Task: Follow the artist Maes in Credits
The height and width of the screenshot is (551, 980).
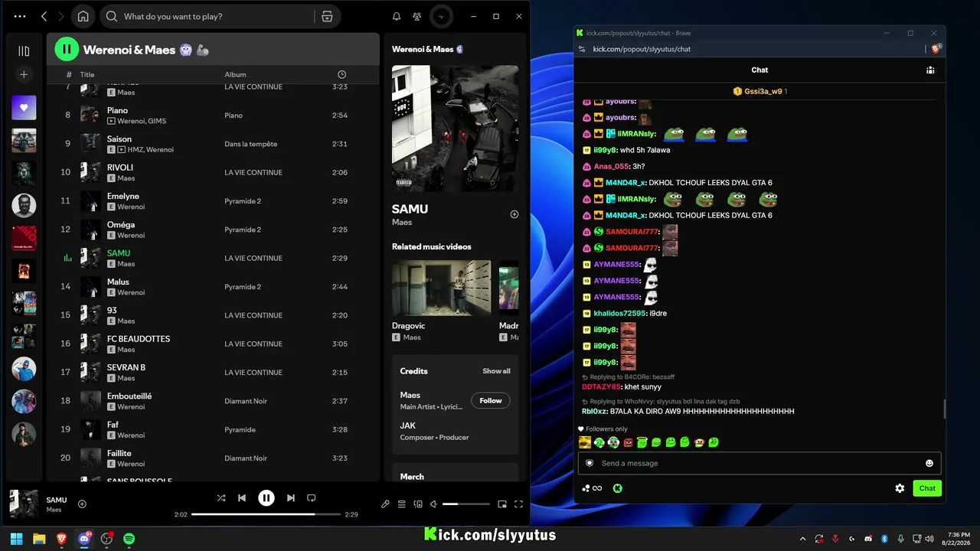Action: point(491,400)
